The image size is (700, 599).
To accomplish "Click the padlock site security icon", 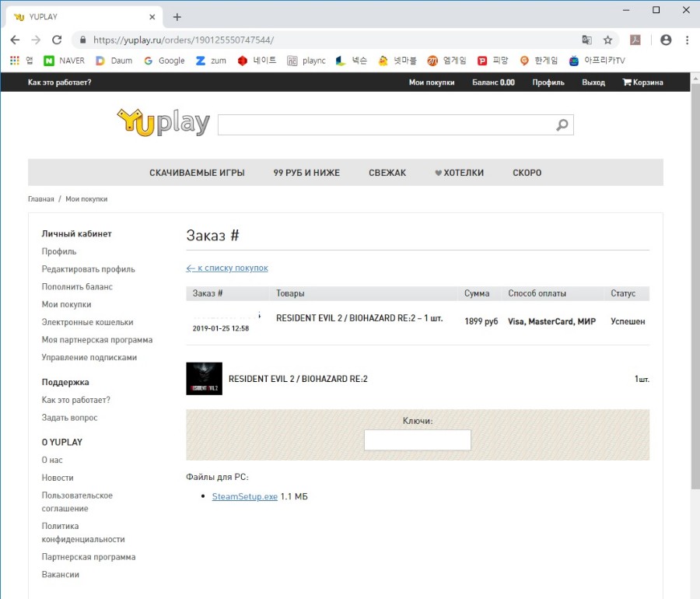I will tap(82, 40).
